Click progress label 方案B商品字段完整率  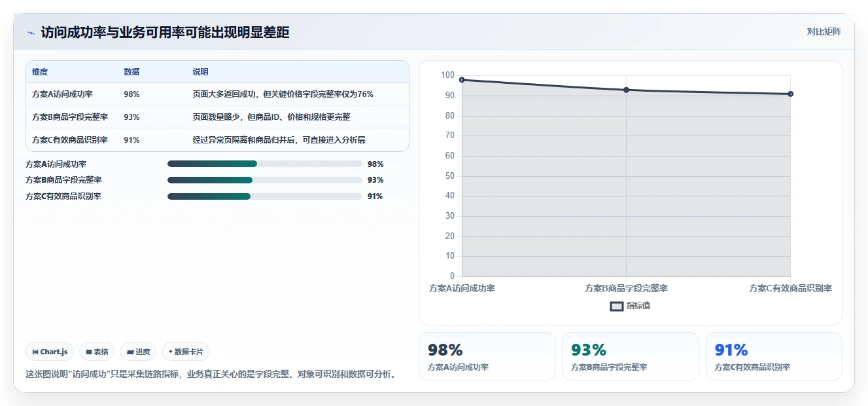(63, 180)
